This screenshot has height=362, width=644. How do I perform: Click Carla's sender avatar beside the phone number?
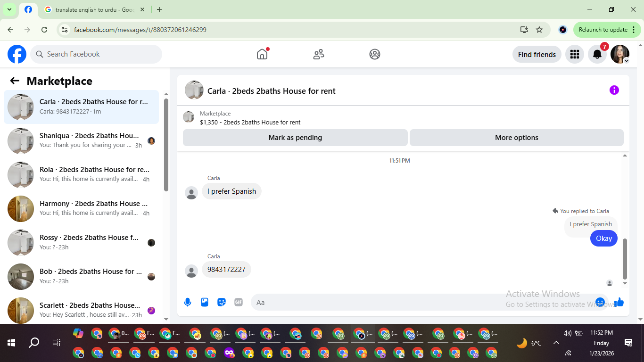pyautogui.click(x=191, y=271)
